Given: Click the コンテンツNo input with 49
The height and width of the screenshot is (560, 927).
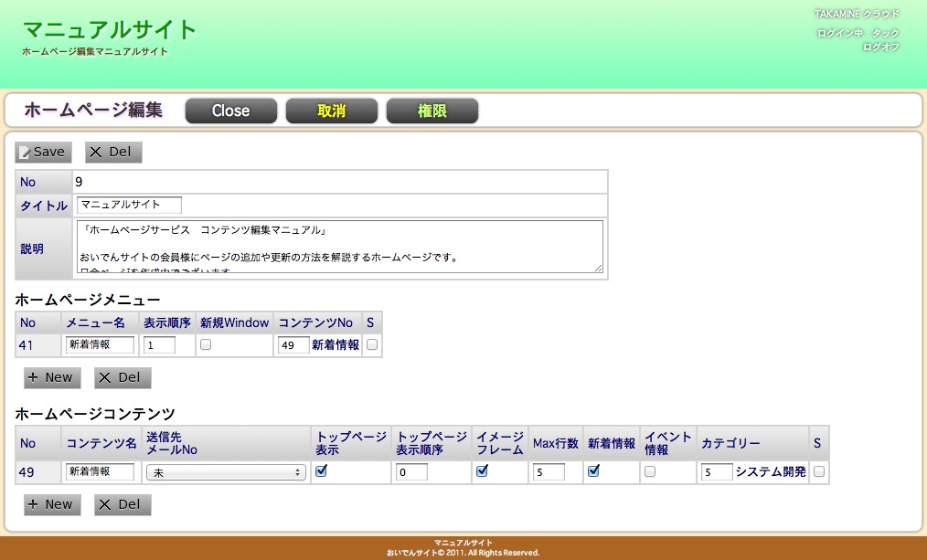Looking at the screenshot, I should coord(293,345).
